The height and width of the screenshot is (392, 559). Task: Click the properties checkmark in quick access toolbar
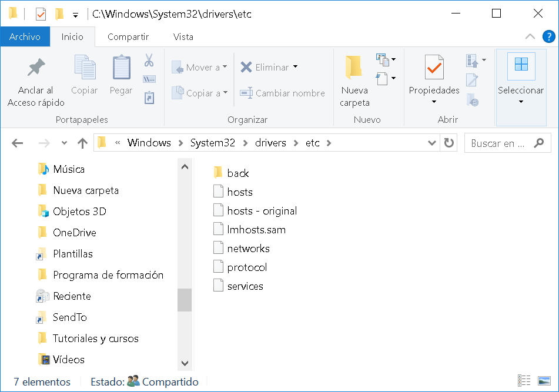pos(41,14)
